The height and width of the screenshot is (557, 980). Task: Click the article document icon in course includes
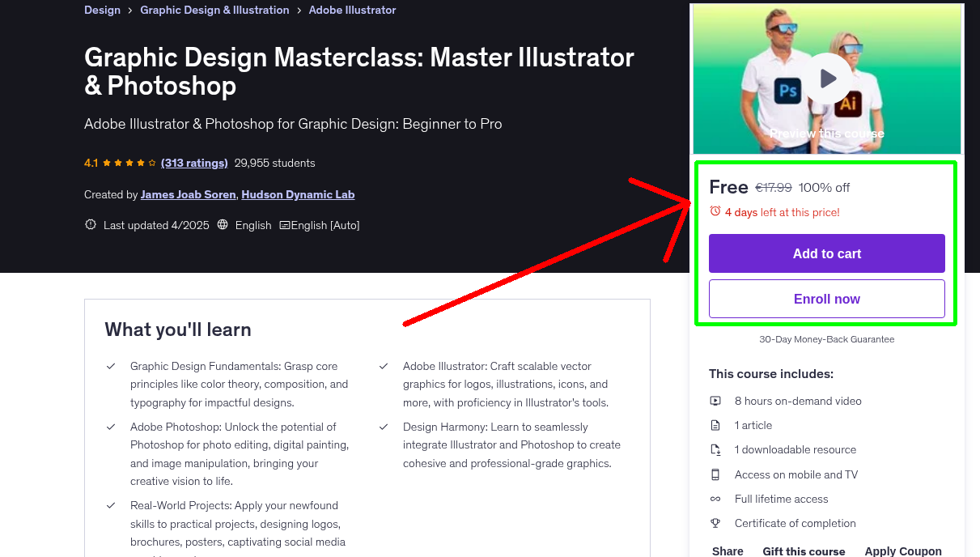point(715,424)
